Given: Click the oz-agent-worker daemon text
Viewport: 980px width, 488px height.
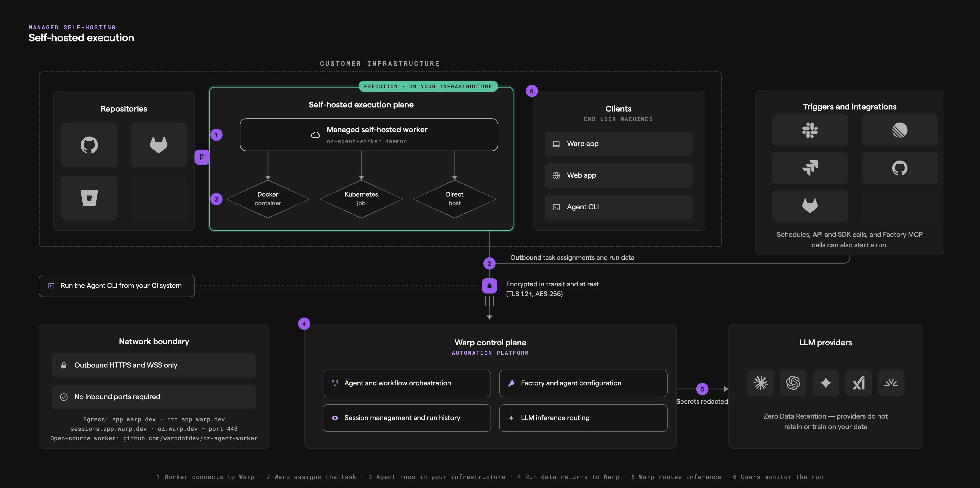Looking at the screenshot, I should coord(366,141).
